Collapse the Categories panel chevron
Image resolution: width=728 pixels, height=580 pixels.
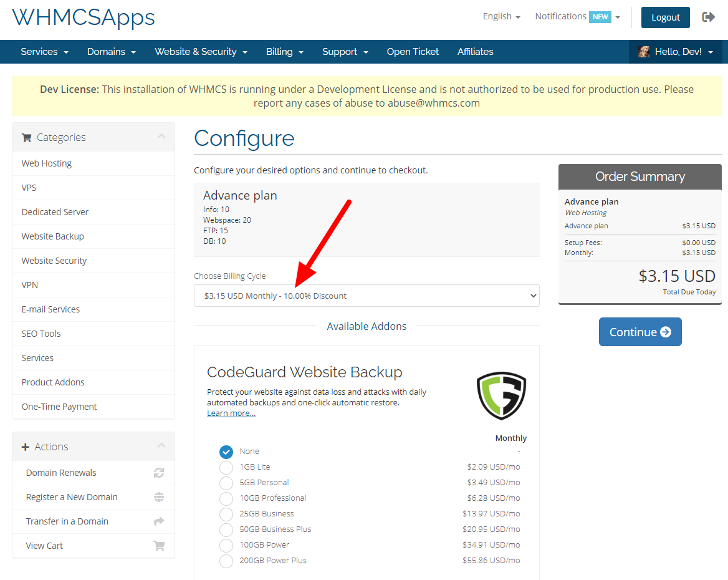coord(161,136)
